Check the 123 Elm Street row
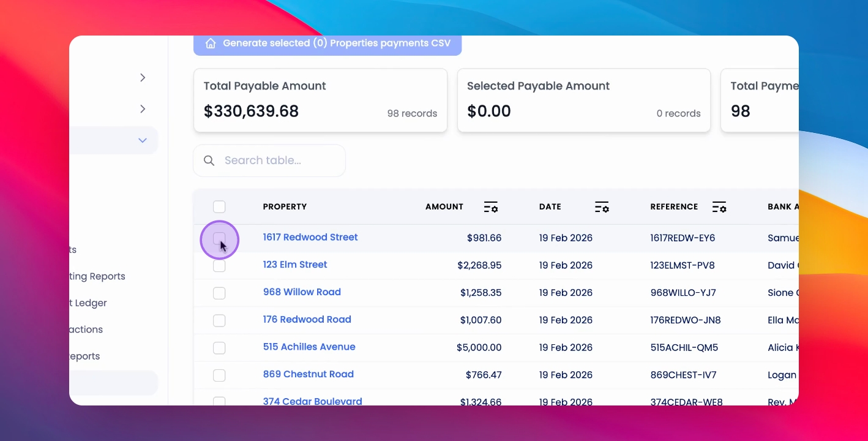 click(219, 266)
